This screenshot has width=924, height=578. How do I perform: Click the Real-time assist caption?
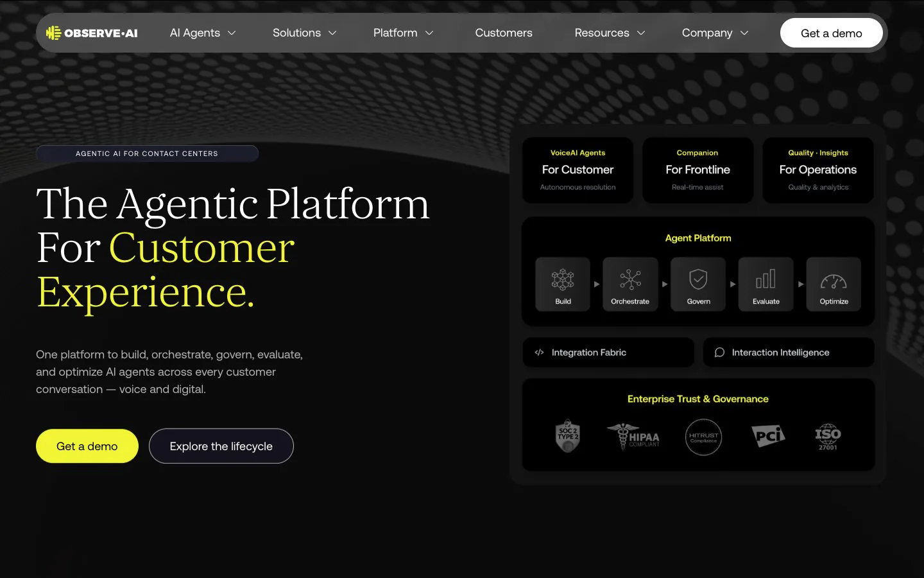pyautogui.click(x=697, y=188)
